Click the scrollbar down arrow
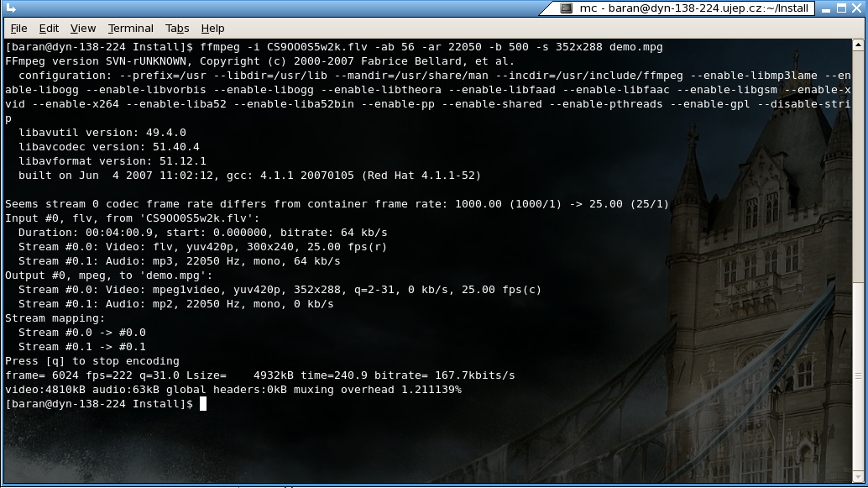 [x=858, y=477]
